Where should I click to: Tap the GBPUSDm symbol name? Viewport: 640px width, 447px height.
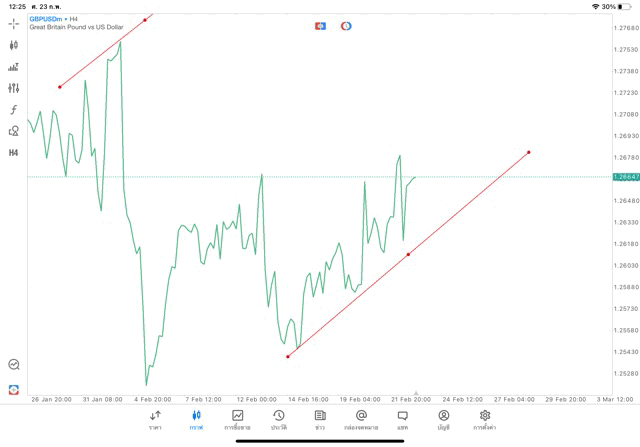[47, 18]
